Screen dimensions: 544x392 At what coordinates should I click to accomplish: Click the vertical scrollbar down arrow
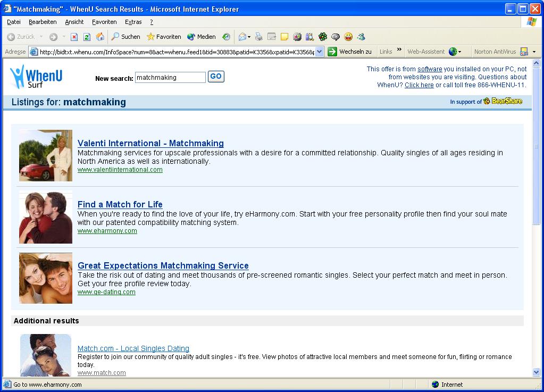click(536, 372)
